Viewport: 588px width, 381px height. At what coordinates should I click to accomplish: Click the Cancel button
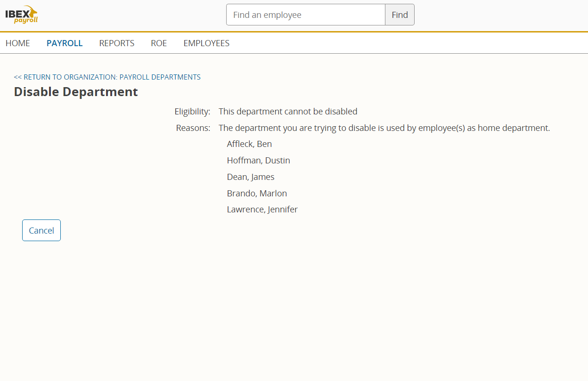pos(41,230)
